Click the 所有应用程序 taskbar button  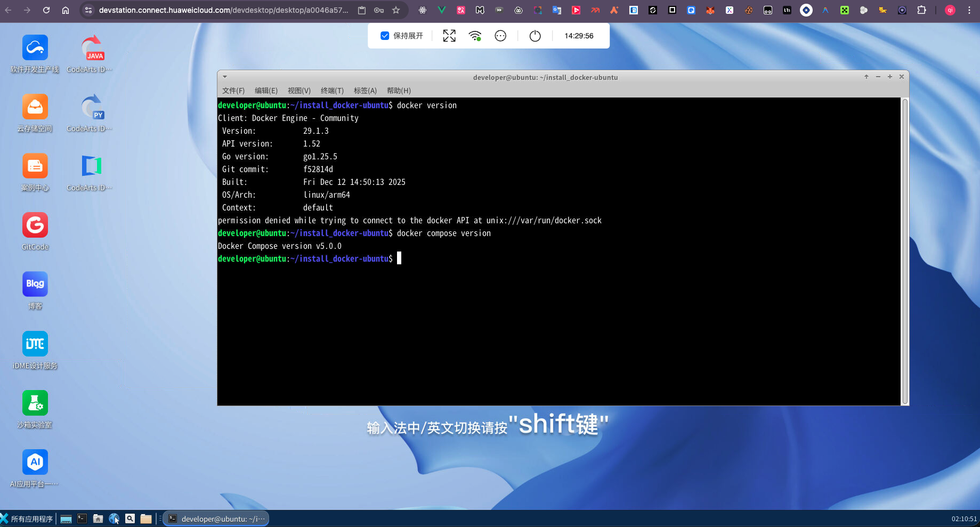29,518
